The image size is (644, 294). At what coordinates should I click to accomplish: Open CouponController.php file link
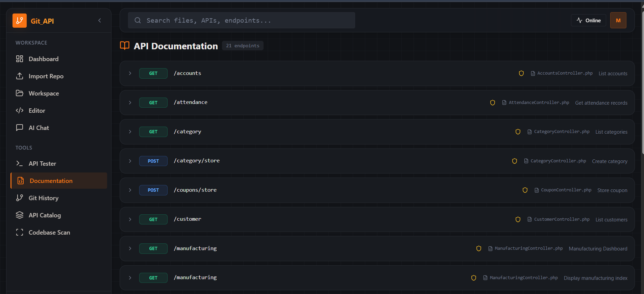[563, 190]
